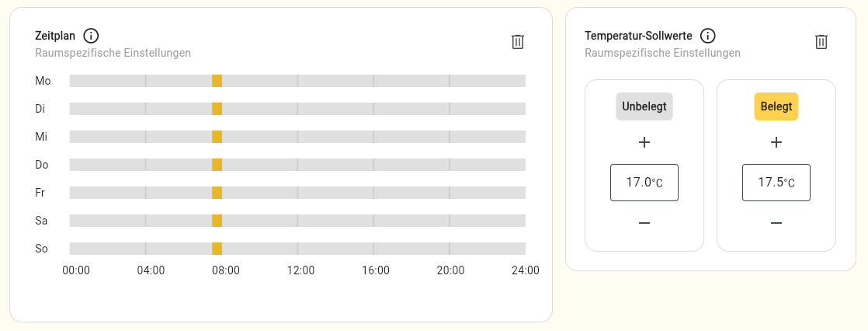Click the 17.5°C Belegt temperature field
This screenshot has width=868, height=331.
pos(776,183)
